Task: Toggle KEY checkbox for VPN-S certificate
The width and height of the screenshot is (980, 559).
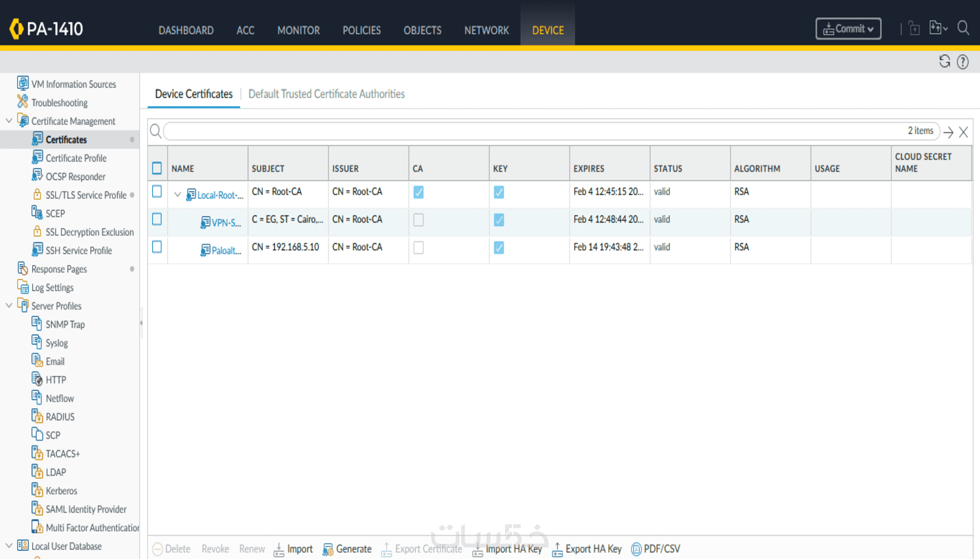Action: coord(499,220)
